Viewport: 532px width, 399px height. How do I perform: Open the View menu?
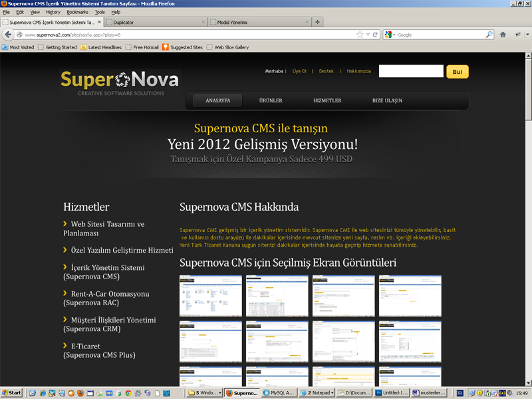pyautogui.click(x=35, y=12)
